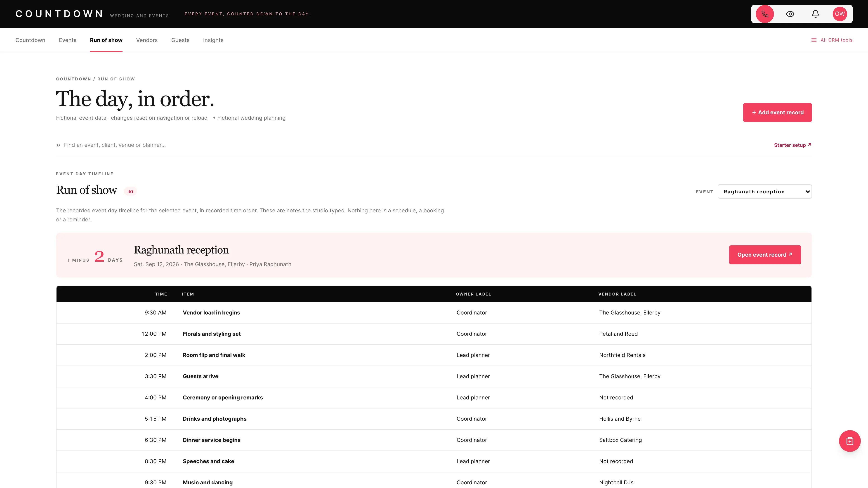
Task: Click the '12:00 PM' time cell
Action: (x=154, y=334)
